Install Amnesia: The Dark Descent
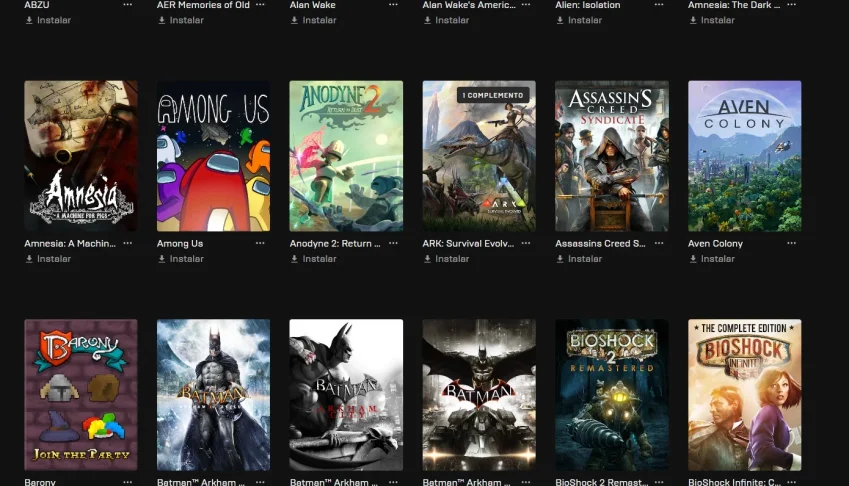Image resolution: width=849 pixels, height=486 pixels. coord(712,21)
